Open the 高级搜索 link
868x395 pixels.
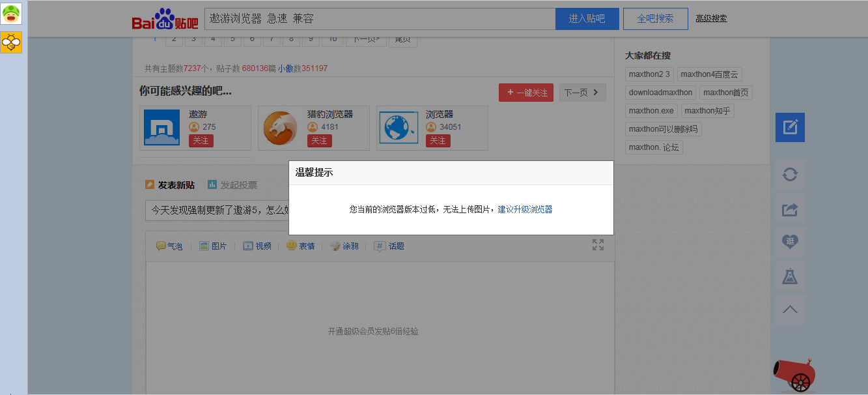point(711,18)
